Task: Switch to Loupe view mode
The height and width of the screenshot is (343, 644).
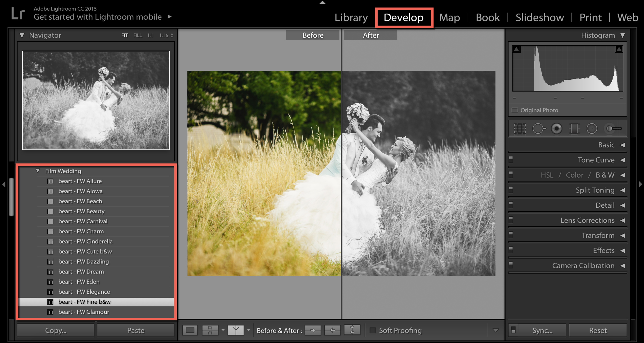Action: pos(190,330)
